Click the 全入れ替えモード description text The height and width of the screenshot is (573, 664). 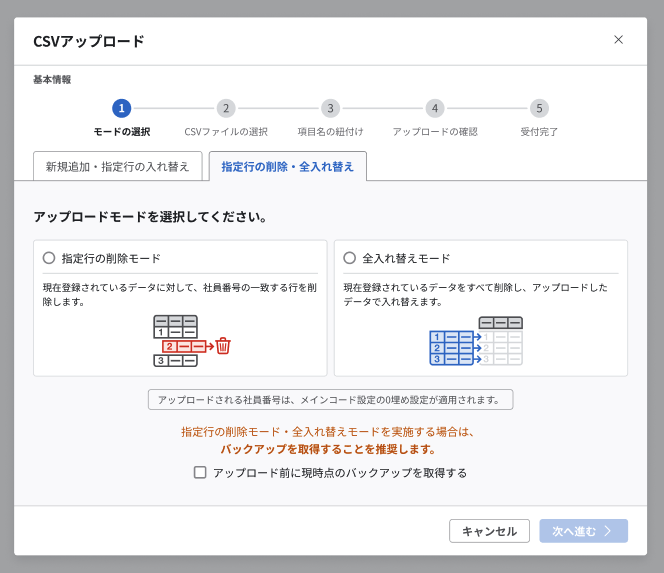point(480,294)
